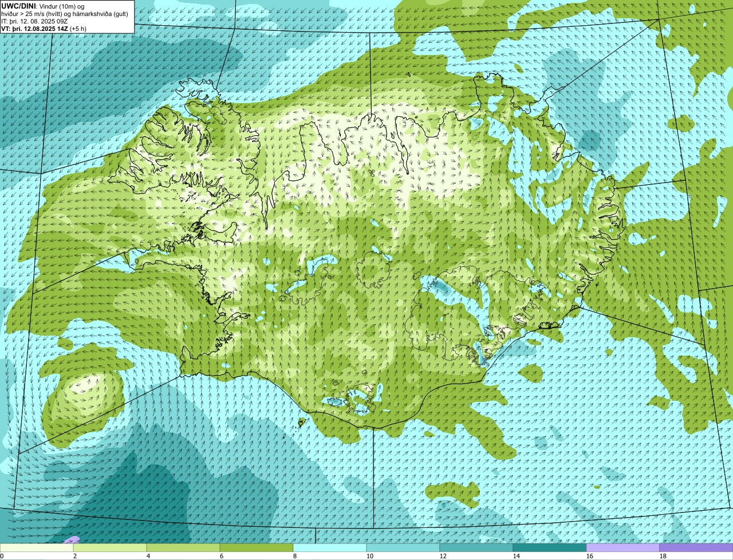Click the '18' wind scale value
This screenshot has height=560, width=733.
[x=663, y=556]
